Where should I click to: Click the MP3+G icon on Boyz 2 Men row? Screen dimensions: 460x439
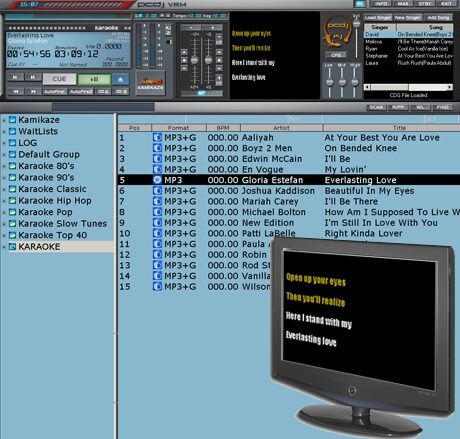pyautogui.click(x=157, y=148)
